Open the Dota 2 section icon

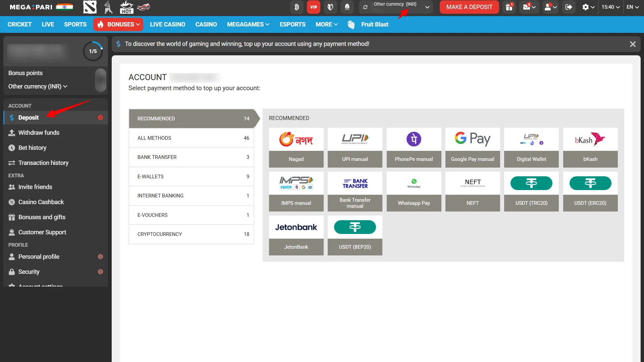click(x=90, y=7)
